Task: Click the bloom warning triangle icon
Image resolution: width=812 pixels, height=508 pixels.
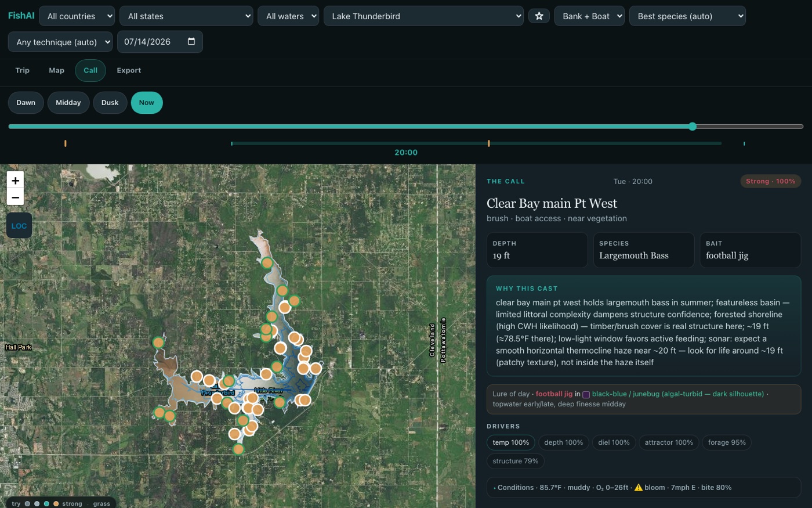Action: 638,488
